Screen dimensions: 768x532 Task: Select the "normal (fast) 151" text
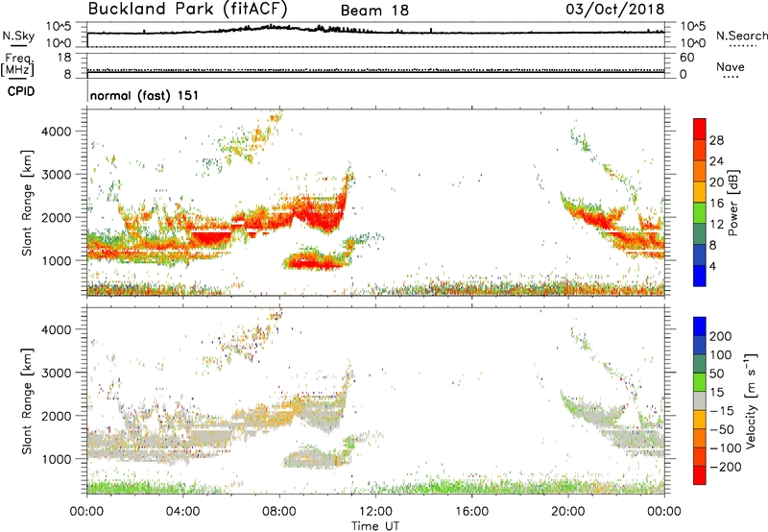pos(145,95)
